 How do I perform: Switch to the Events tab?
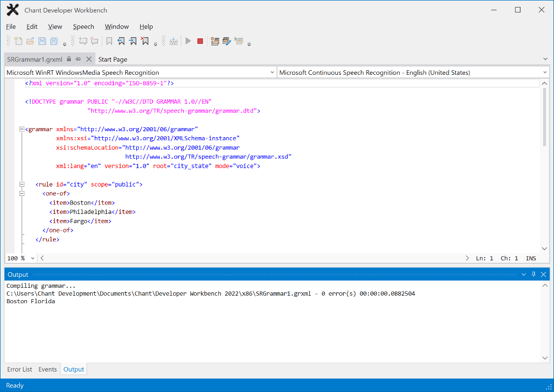click(x=47, y=369)
